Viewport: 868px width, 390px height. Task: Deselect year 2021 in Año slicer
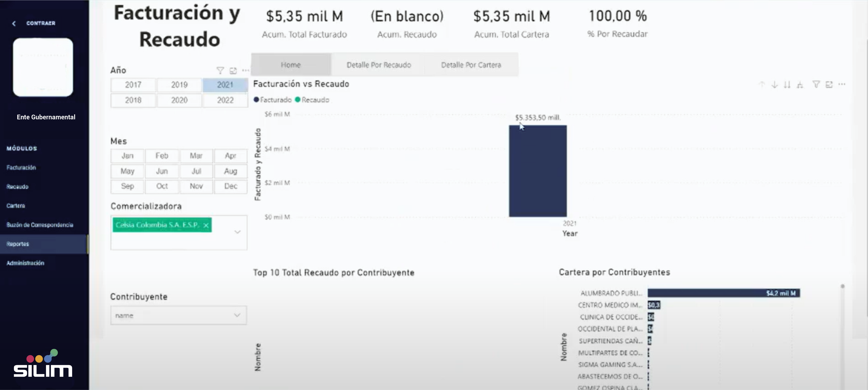click(x=225, y=85)
